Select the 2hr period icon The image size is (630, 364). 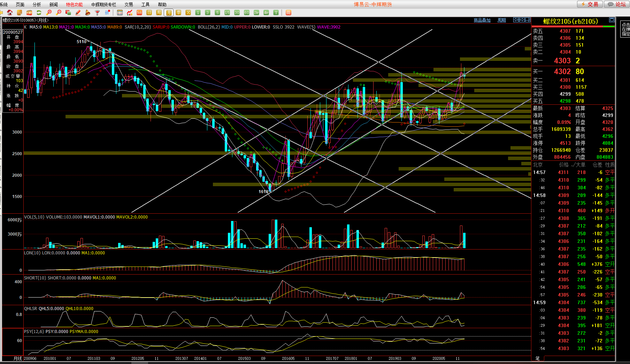[x=256, y=13]
